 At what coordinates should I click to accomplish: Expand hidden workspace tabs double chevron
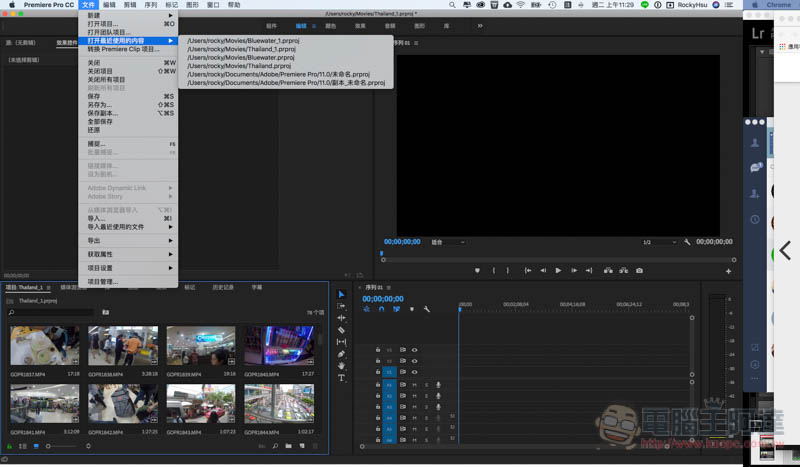tap(480, 26)
